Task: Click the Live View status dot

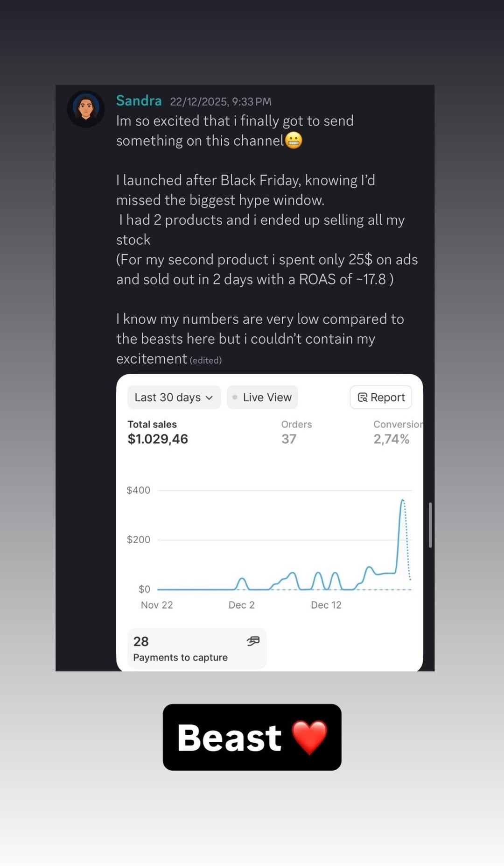Action: click(235, 398)
